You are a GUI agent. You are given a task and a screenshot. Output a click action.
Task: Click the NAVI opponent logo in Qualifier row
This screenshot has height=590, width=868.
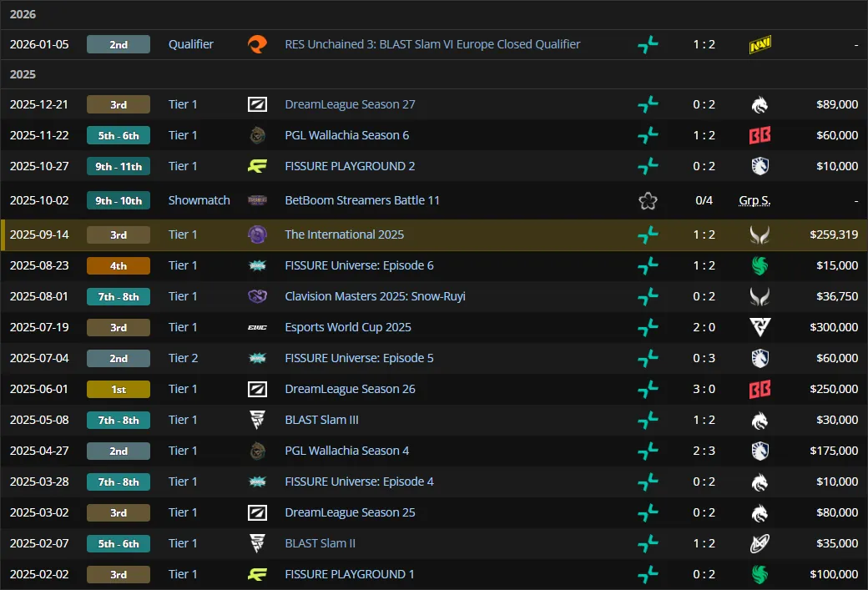(x=760, y=44)
